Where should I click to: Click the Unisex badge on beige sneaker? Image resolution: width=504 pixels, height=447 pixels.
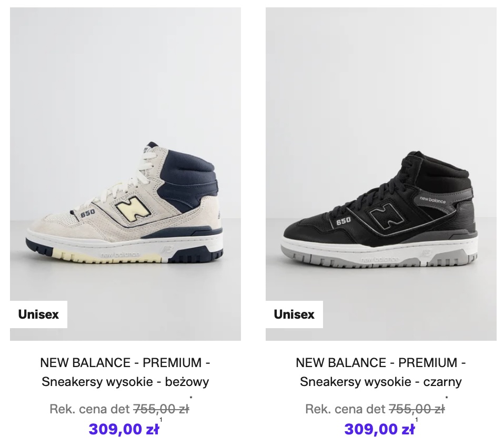(x=38, y=314)
